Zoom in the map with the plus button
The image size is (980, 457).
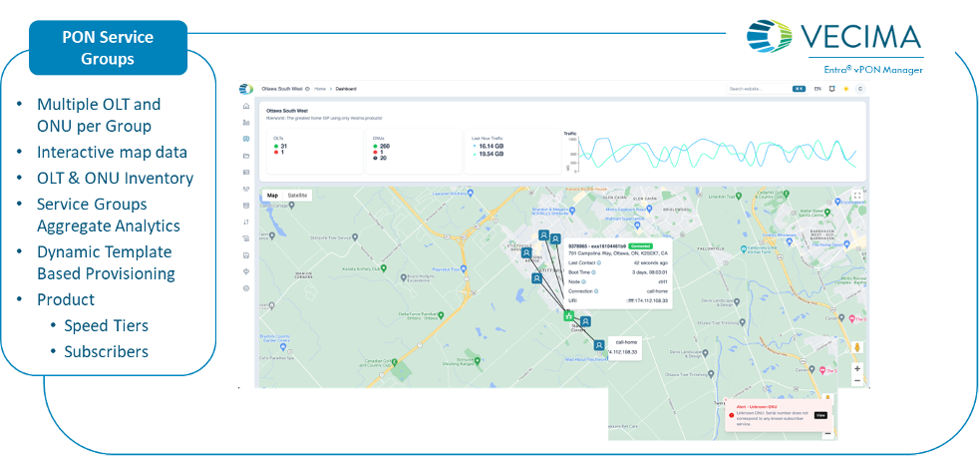[x=856, y=368]
